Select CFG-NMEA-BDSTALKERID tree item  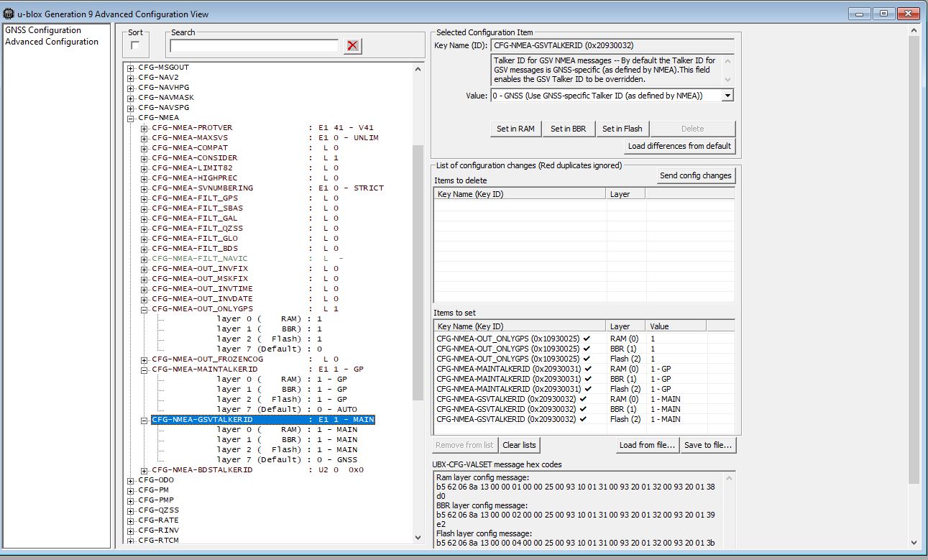[x=202, y=470]
